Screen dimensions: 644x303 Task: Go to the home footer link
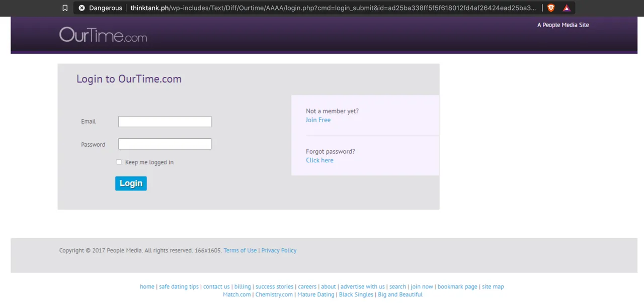pos(147,287)
